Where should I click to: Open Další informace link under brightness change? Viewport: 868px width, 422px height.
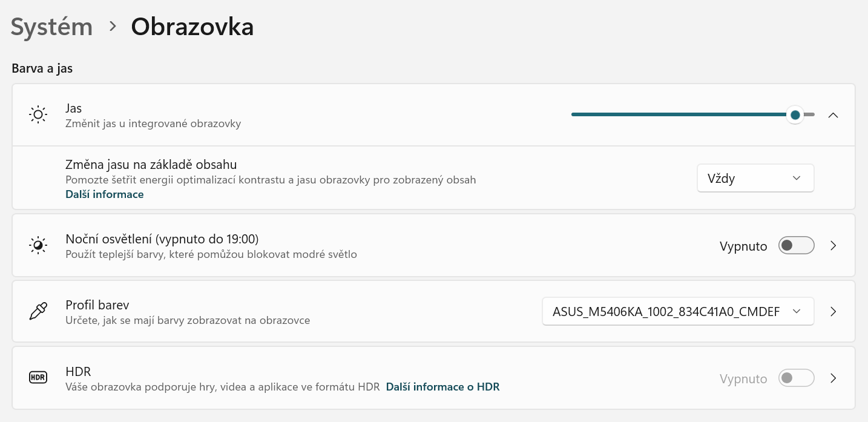(x=105, y=194)
